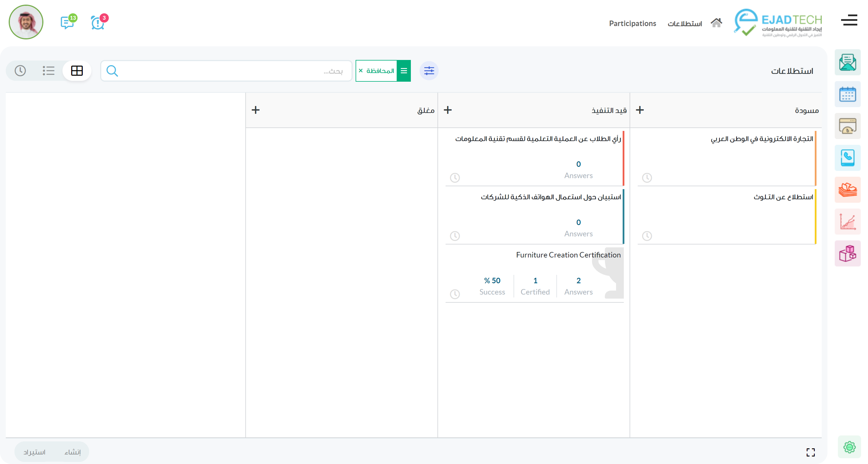This screenshot has height=464, width=868.
Task: Open the Participations menu item
Action: pyautogui.click(x=632, y=23)
